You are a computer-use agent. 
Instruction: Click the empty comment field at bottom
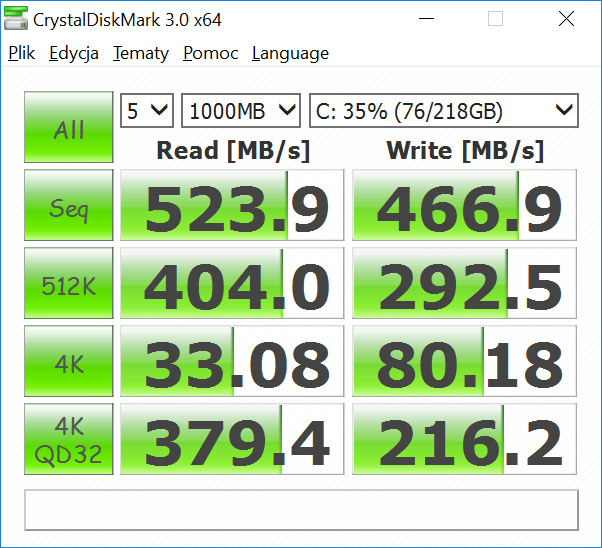tap(301, 510)
